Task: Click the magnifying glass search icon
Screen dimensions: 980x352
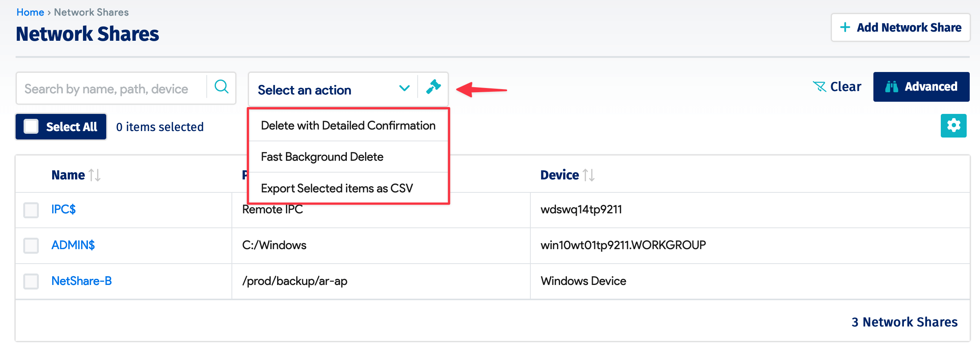Action: pyautogui.click(x=221, y=88)
